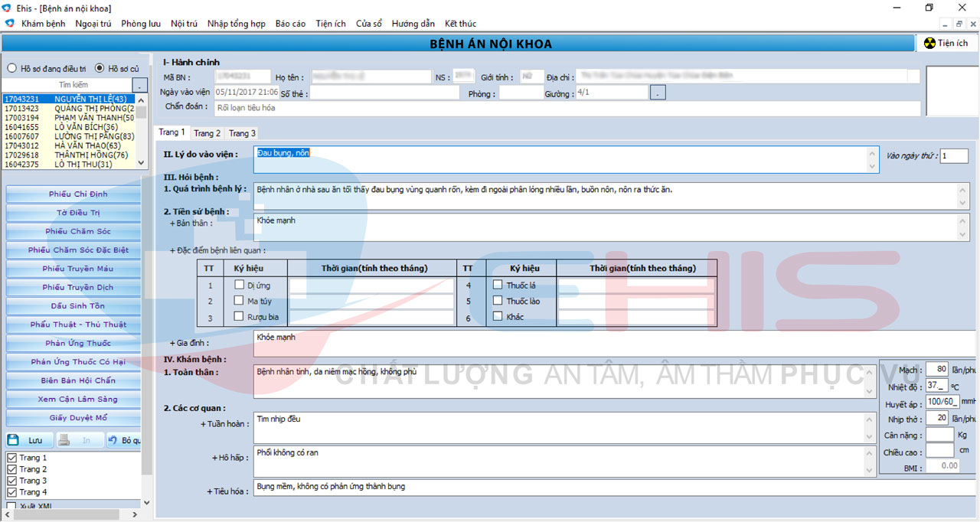The image size is (980, 522).
Task: Select the Trang 1 tab
Action: point(171,132)
